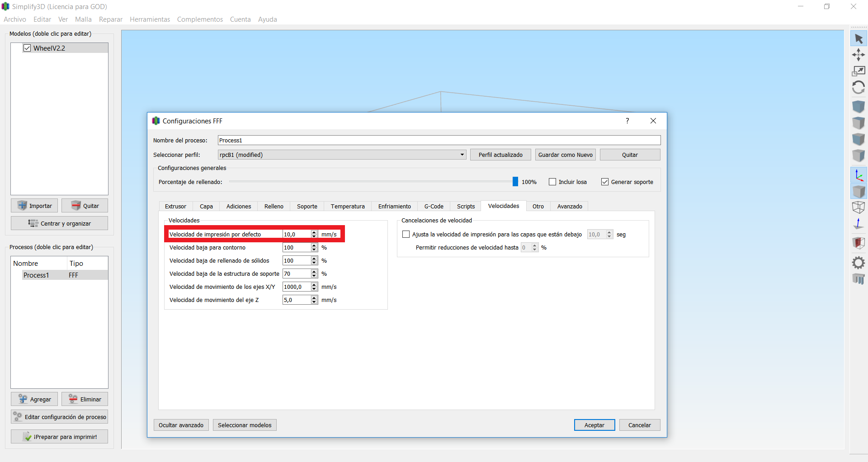Viewport: 868px width, 462px height.
Task: Switch to the Soporte tab
Action: pos(307,206)
